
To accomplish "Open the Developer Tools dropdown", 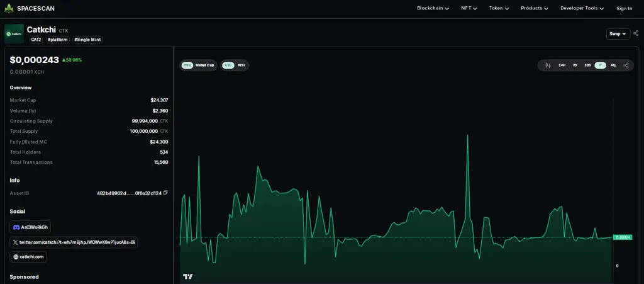I will pyautogui.click(x=582, y=8).
